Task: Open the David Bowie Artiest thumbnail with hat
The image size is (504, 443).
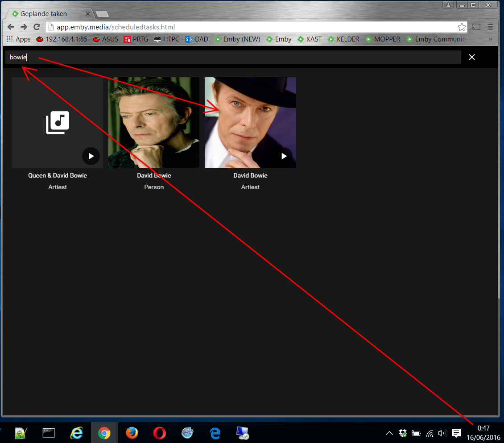Action: pos(250,123)
